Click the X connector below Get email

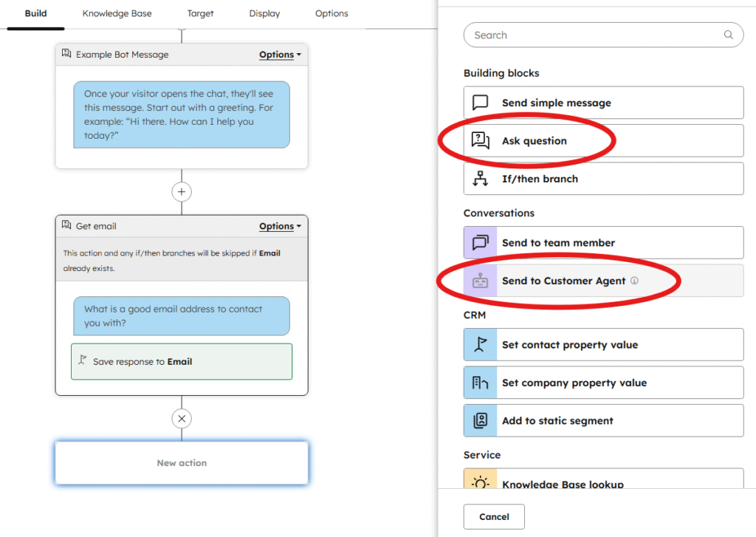pos(182,419)
